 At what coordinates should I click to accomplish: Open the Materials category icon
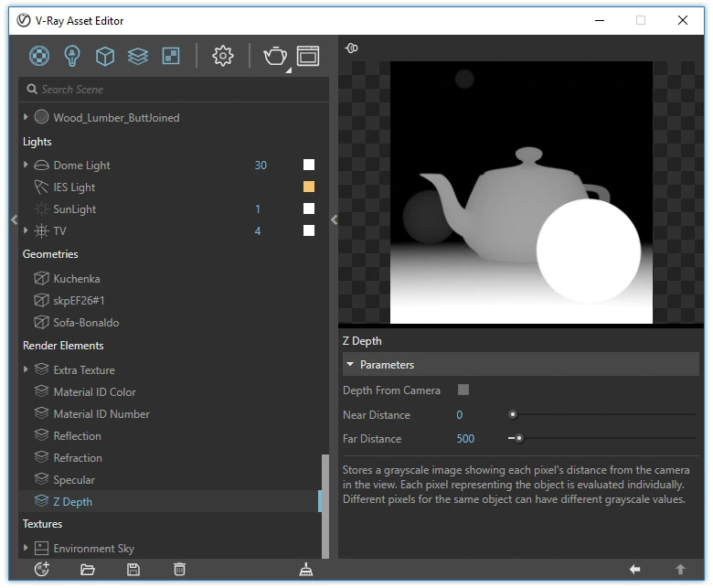click(39, 57)
